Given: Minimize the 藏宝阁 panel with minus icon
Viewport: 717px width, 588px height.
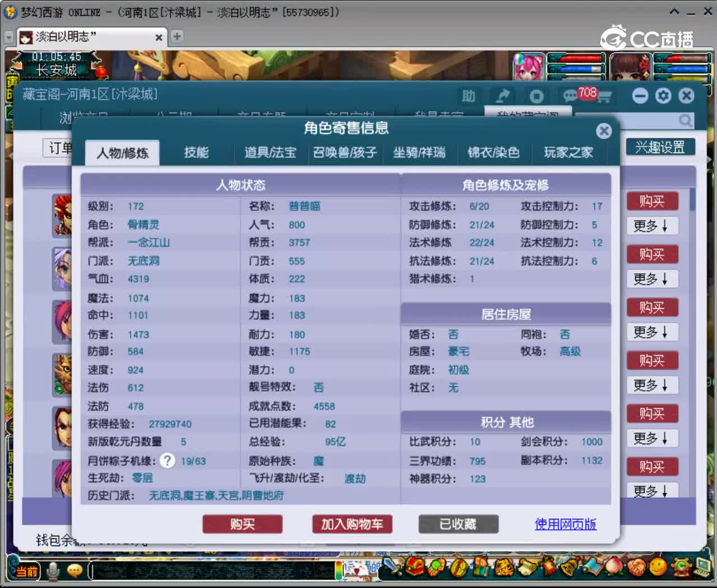Looking at the screenshot, I should [640, 96].
